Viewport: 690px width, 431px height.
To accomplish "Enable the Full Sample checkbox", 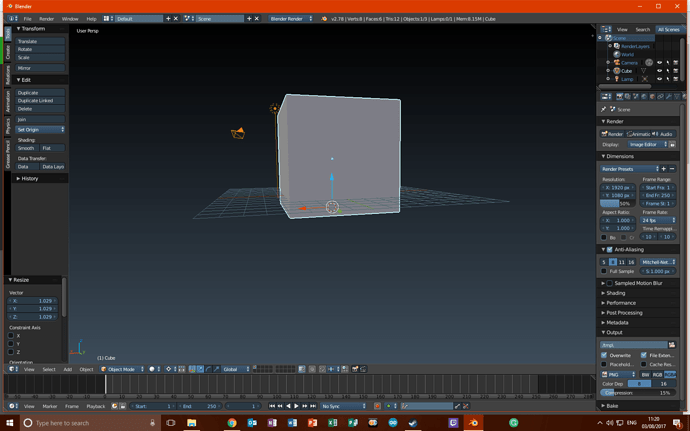I will 604,271.
